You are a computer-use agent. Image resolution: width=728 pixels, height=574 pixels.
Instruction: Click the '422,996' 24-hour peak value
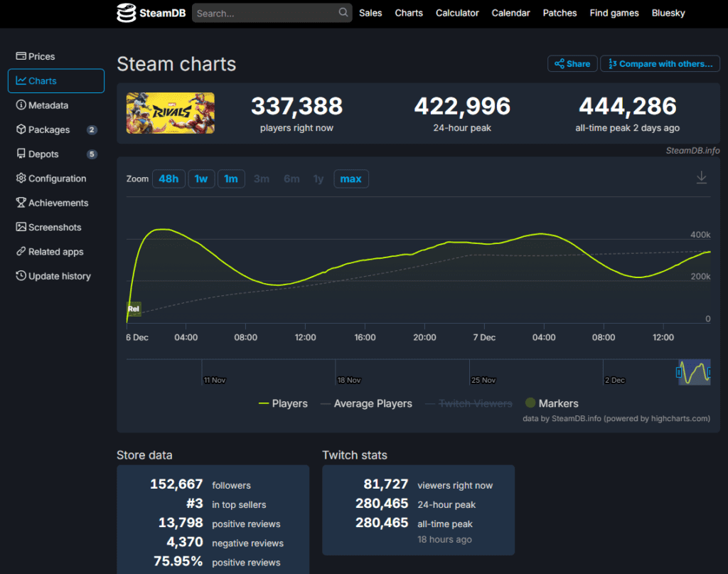coord(462,106)
